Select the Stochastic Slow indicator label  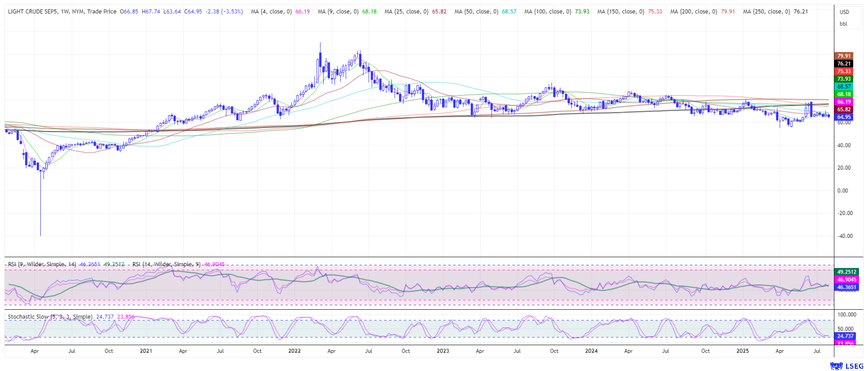pyautogui.click(x=50, y=317)
